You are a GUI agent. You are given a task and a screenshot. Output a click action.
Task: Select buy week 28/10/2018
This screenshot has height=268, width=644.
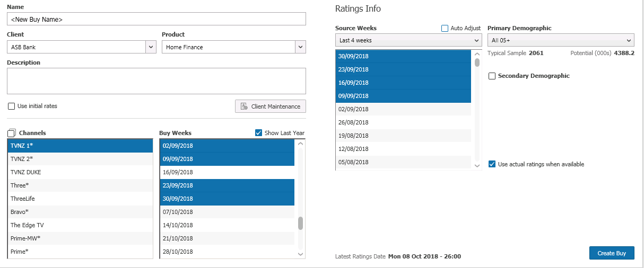click(x=227, y=252)
